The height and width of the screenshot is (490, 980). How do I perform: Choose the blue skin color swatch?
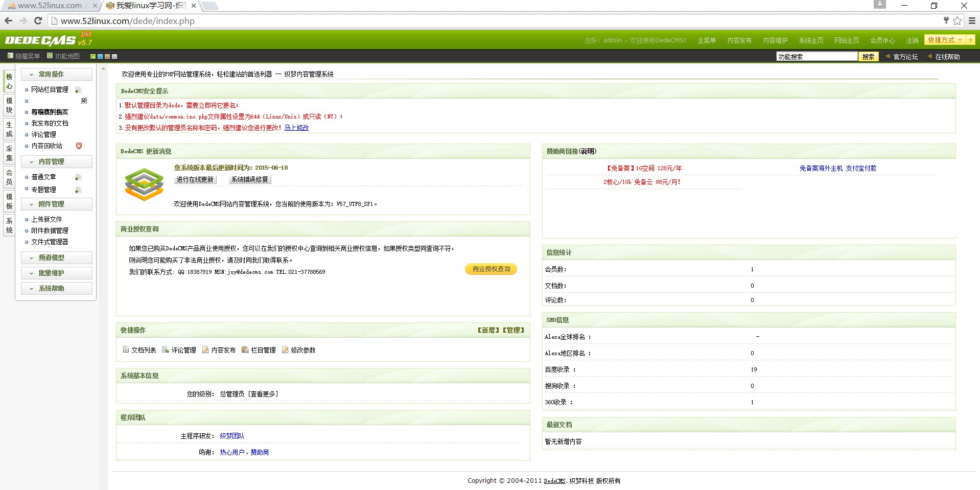[x=100, y=56]
